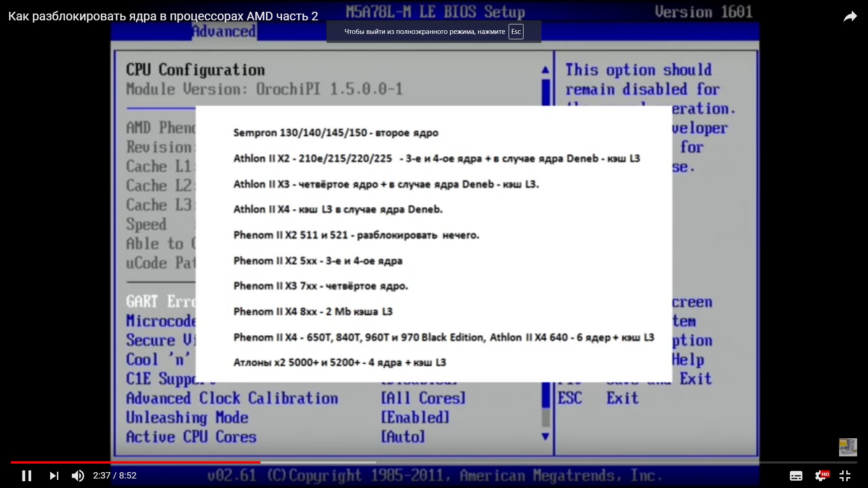868x488 pixels.
Task: Open the Active CPU Cores [Auto] option
Action: pos(402,437)
